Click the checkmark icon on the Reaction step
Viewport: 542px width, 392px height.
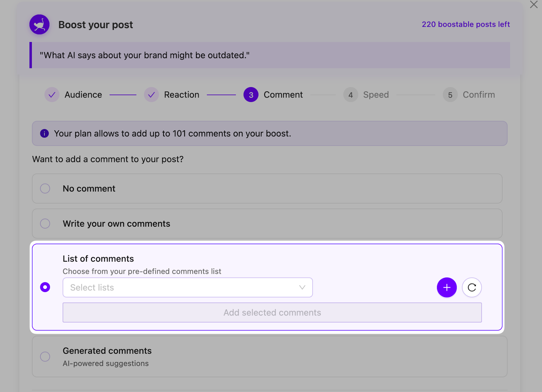click(x=151, y=95)
